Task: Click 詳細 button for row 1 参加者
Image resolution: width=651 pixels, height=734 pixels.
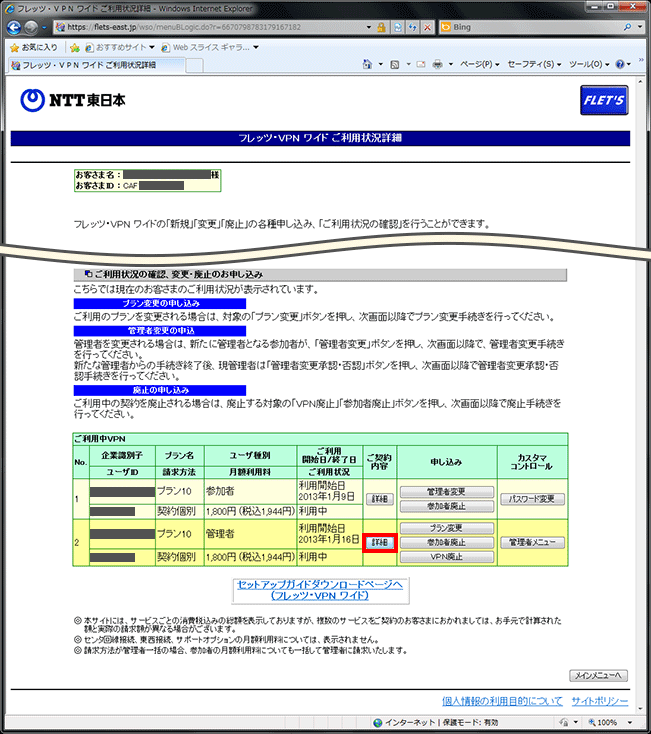Action: pos(380,499)
